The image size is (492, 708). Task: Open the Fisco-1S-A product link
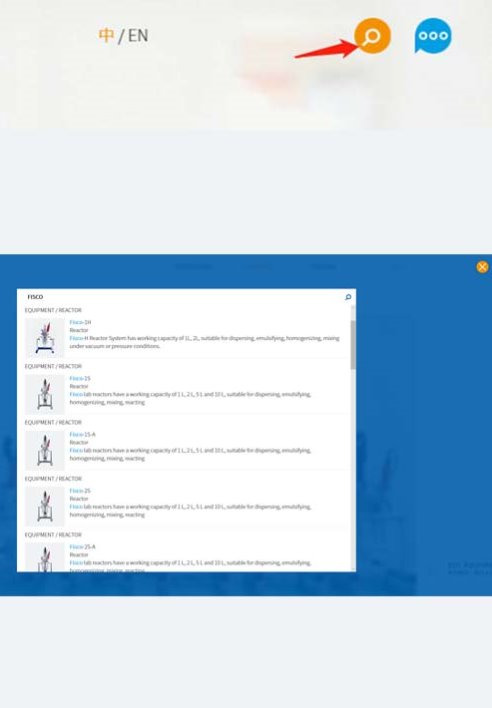click(x=82, y=434)
